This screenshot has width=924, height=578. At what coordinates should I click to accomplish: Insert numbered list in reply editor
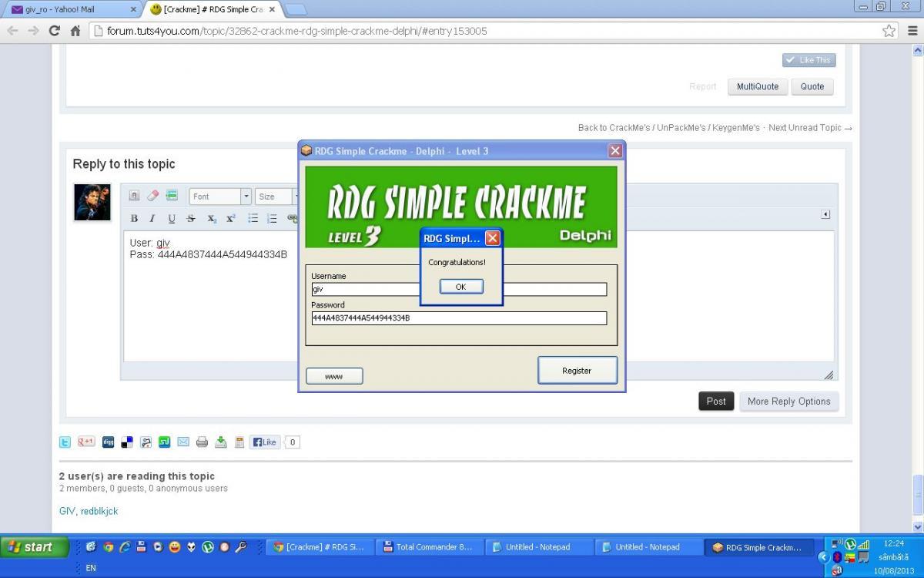[272, 219]
